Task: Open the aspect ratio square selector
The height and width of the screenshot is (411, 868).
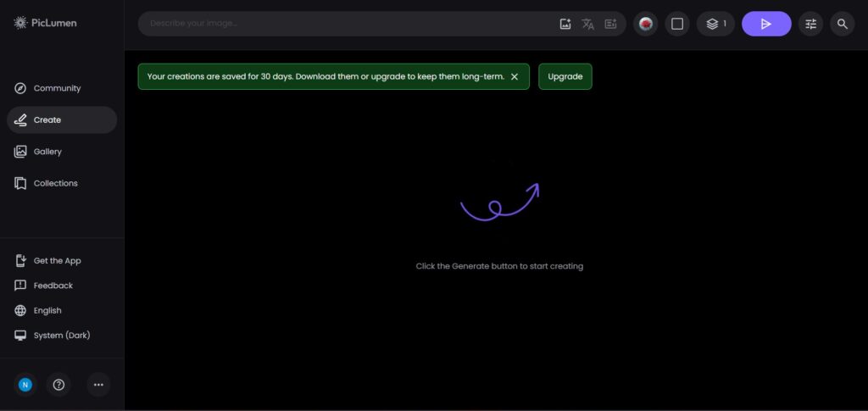Action: tap(677, 24)
